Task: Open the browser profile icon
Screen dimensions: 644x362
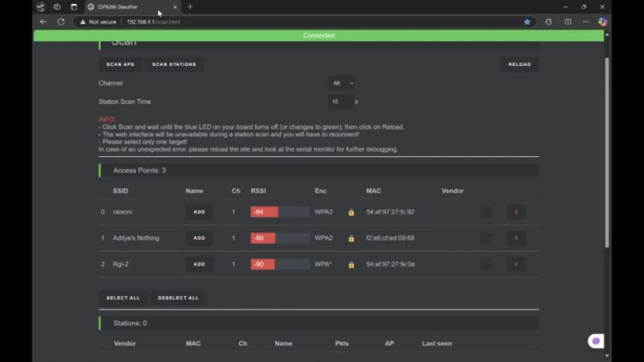Action: (x=40, y=7)
